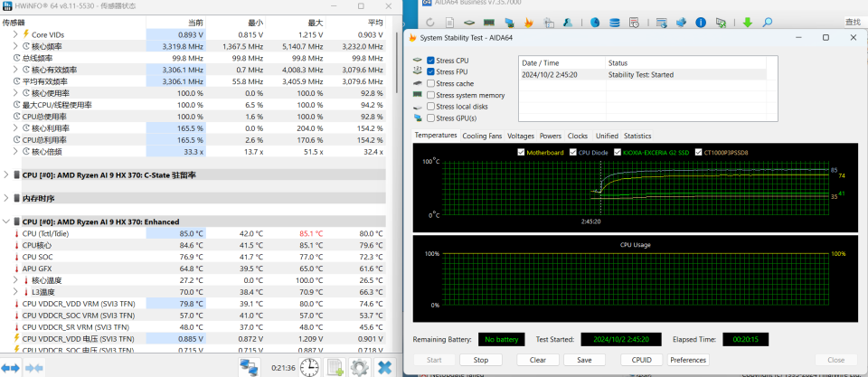
Task: Click the flame stability test icon in AIDA64 toolbar
Action: 529,23
